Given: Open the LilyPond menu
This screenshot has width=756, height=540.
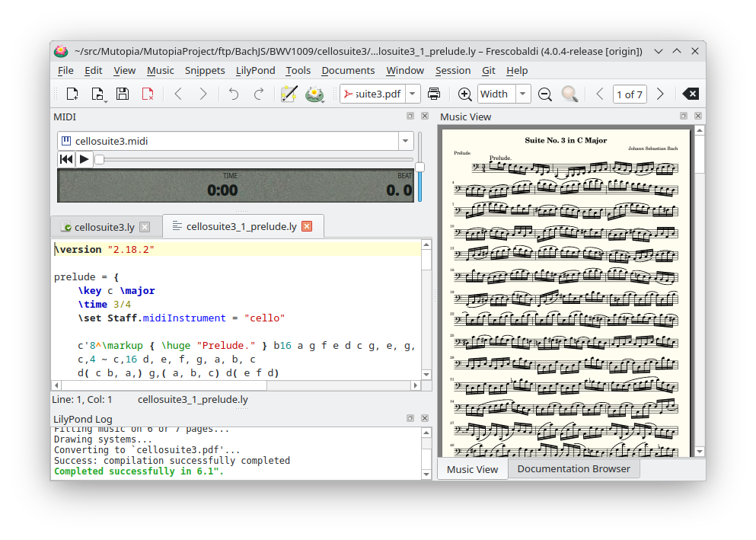Looking at the screenshot, I should tap(255, 70).
